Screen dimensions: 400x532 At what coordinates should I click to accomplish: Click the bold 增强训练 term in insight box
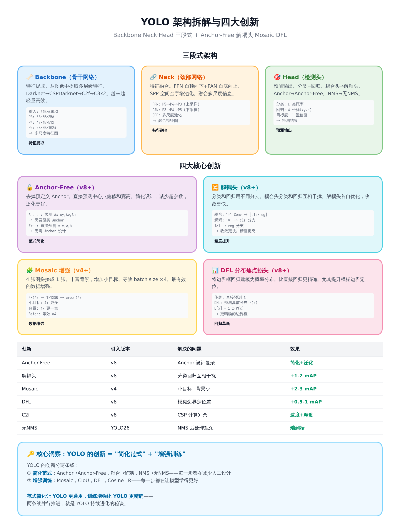click(x=42, y=480)
